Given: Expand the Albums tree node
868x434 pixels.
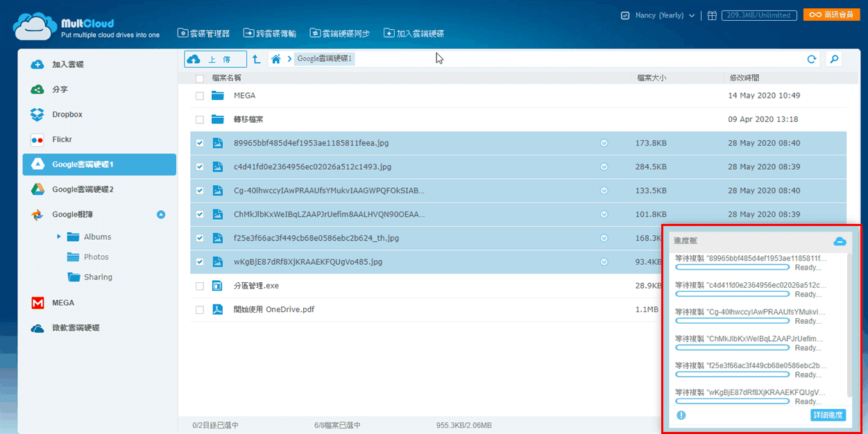Looking at the screenshot, I should pyautogui.click(x=59, y=237).
